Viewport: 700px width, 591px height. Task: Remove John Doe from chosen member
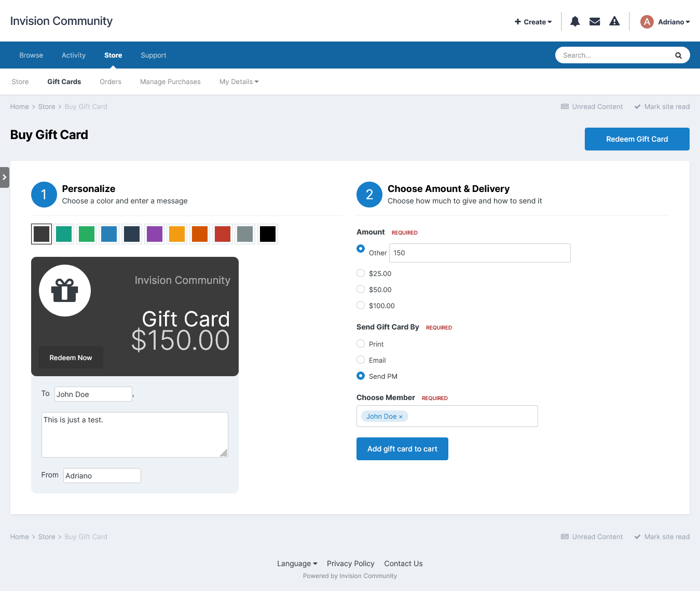[401, 417]
